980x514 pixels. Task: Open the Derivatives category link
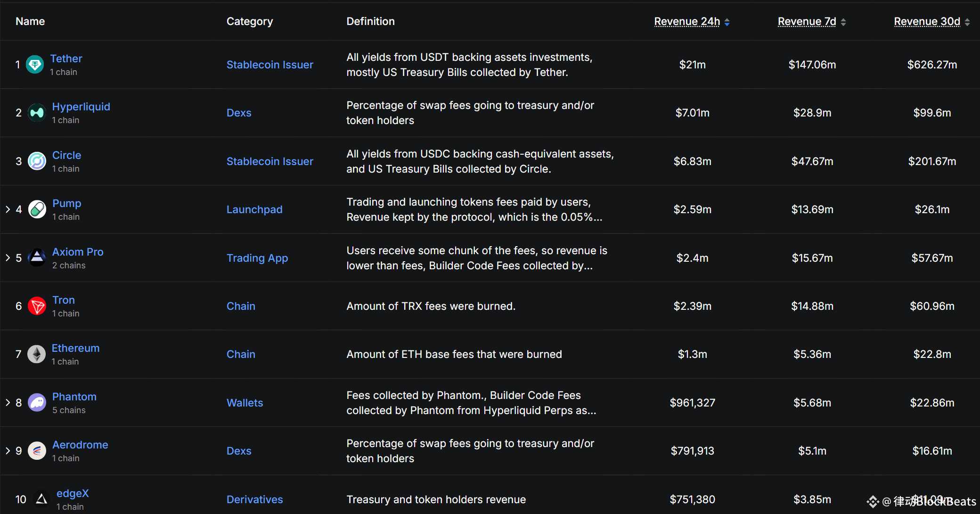click(x=254, y=499)
